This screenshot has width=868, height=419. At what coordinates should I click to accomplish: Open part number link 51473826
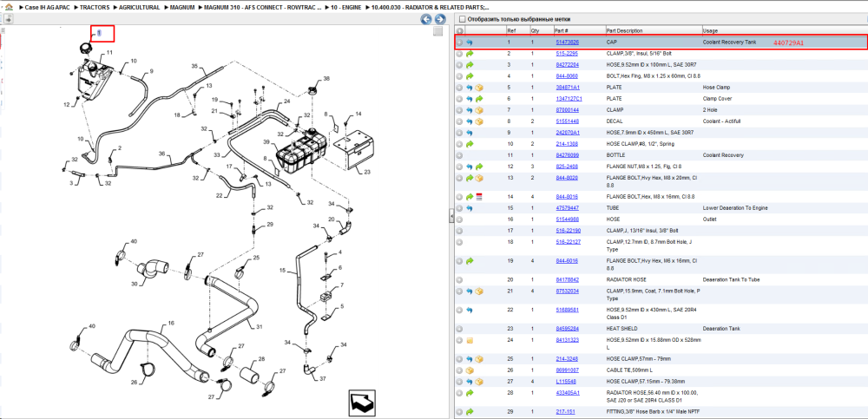568,42
